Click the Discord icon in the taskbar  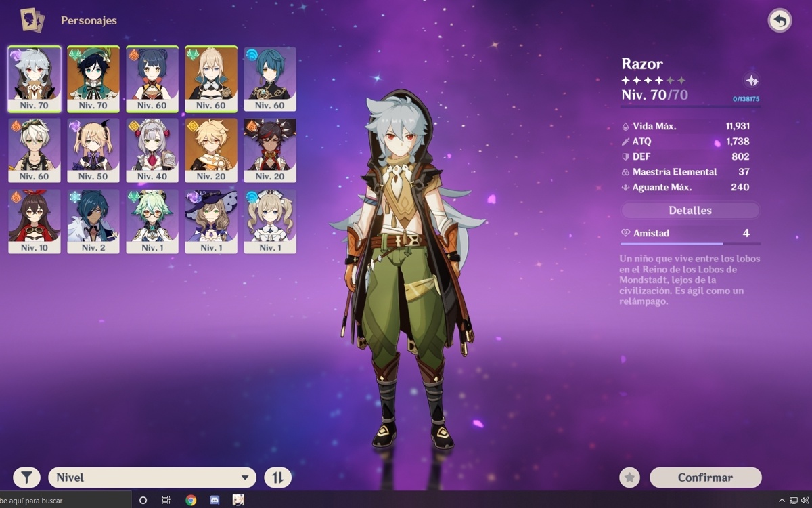point(215,500)
